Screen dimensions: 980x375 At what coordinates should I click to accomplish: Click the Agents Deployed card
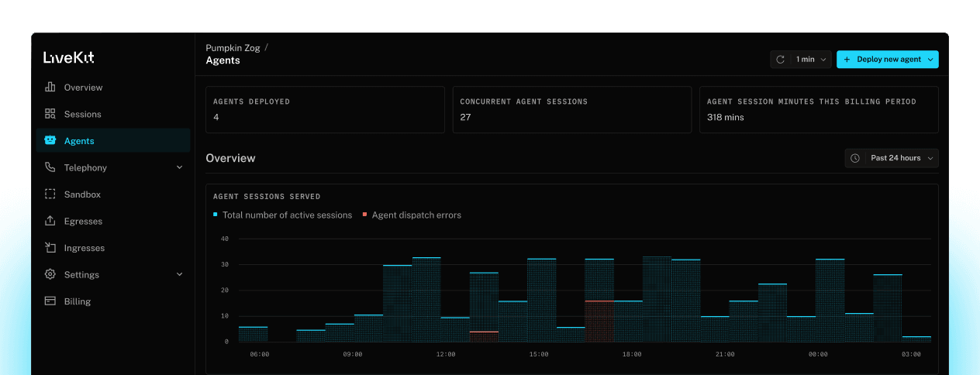325,109
